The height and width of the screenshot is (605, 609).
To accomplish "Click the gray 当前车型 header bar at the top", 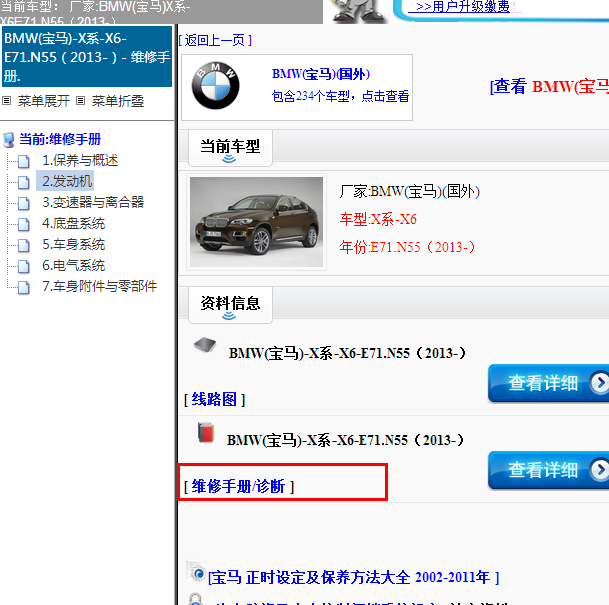I will [161, 12].
